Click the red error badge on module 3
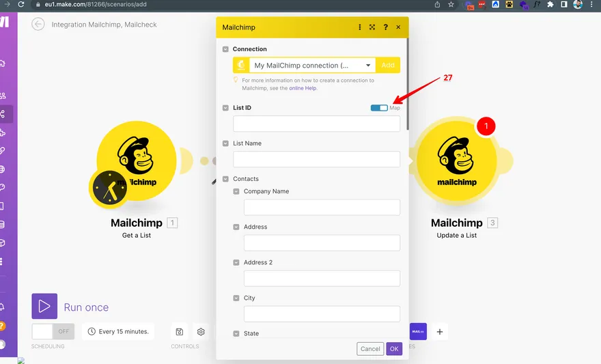This screenshot has width=601, height=364. point(486,126)
